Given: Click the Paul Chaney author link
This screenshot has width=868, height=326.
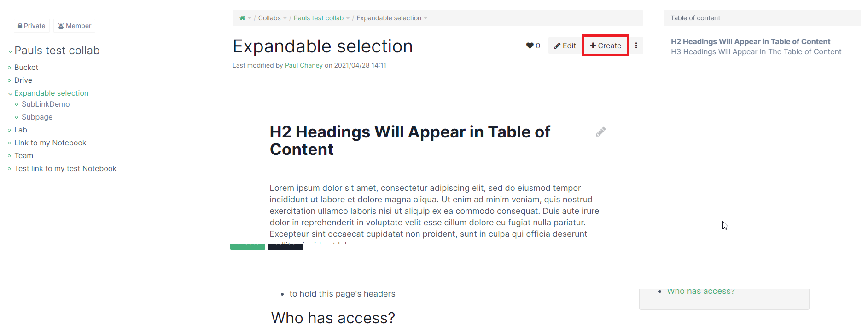Looking at the screenshot, I should pos(303,65).
